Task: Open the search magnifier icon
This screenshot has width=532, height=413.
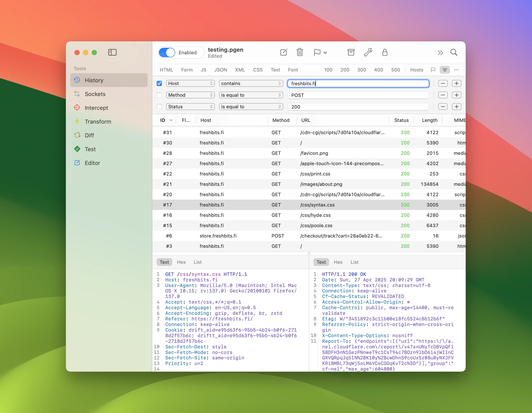Action: click(454, 52)
